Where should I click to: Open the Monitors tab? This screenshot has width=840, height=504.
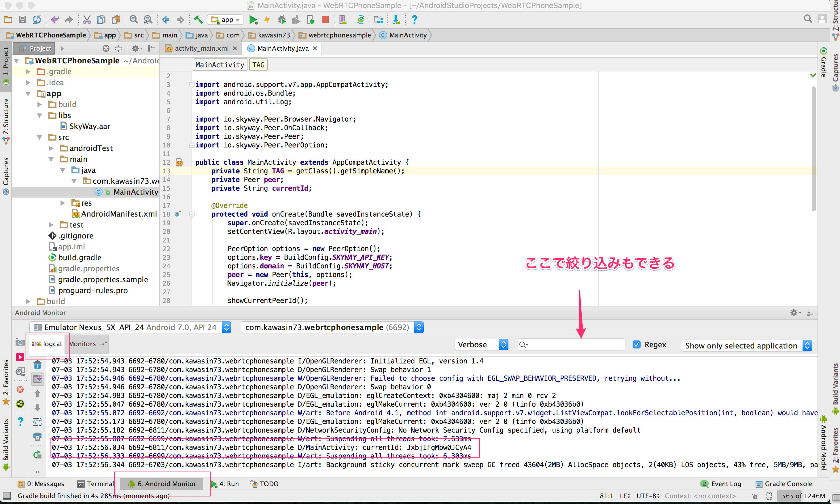click(83, 344)
